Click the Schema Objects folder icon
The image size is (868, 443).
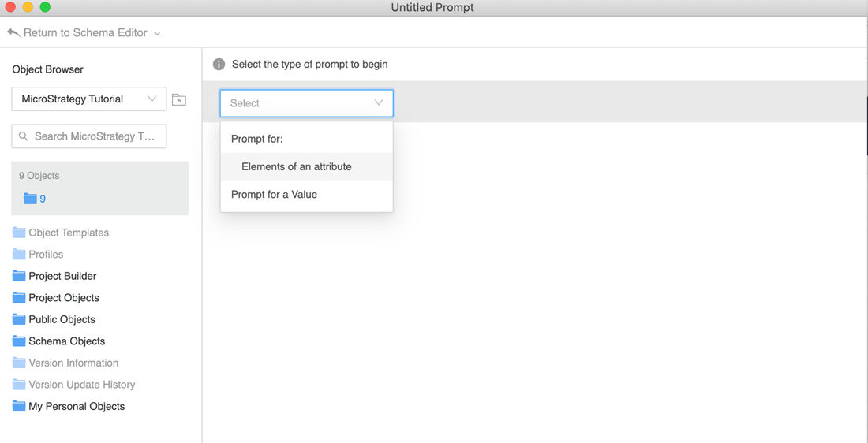pyautogui.click(x=19, y=341)
